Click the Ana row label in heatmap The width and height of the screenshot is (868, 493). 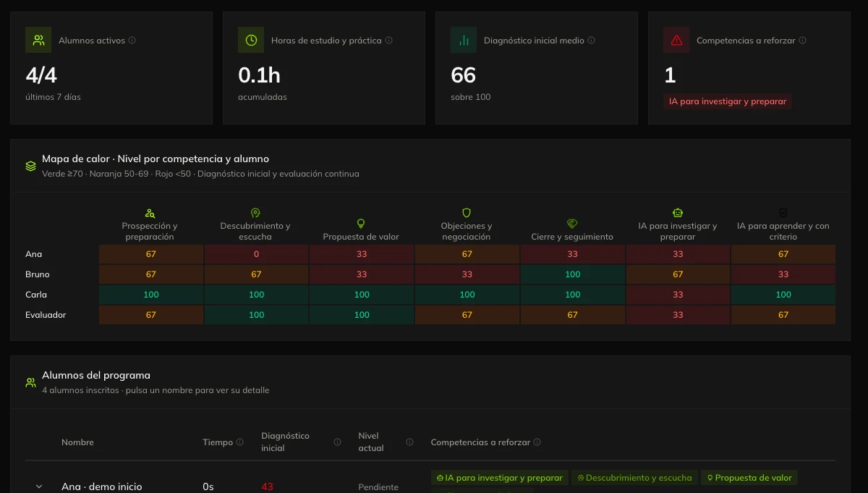33,254
